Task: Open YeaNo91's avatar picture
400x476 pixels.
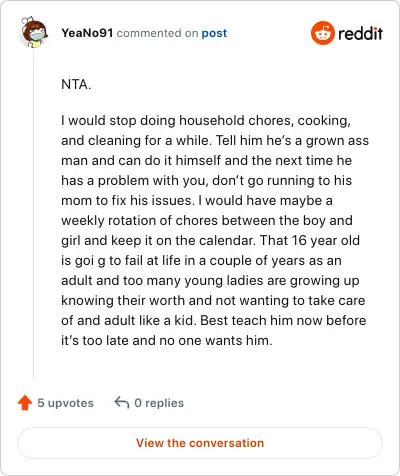Action: pyautogui.click(x=34, y=32)
